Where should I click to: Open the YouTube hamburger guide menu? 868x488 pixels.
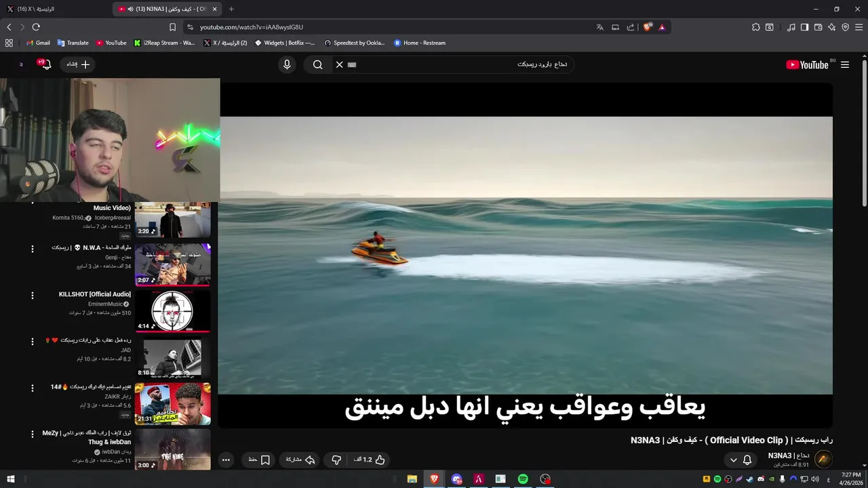(x=845, y=64)
